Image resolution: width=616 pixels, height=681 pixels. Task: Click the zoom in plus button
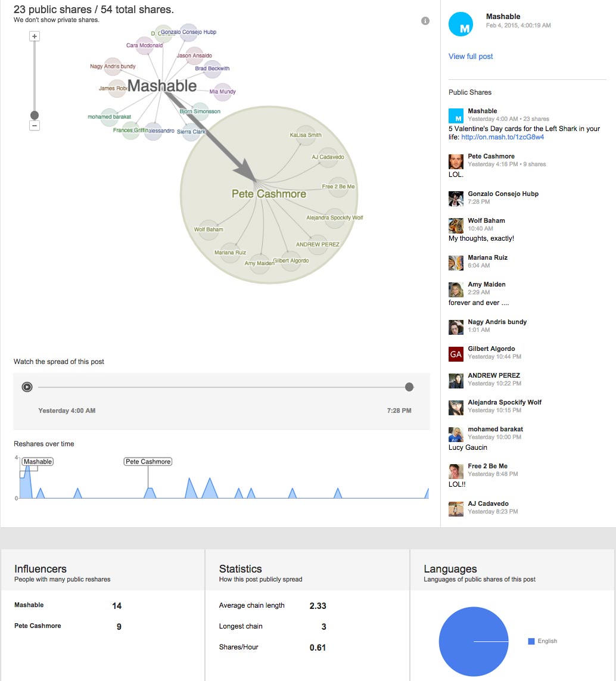35,36
